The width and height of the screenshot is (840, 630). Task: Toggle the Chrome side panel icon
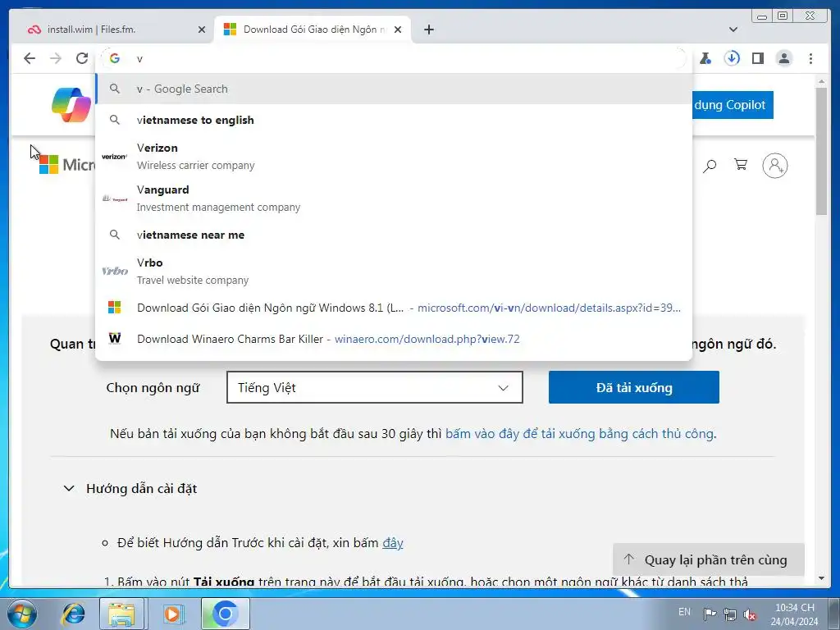point(757,58)
